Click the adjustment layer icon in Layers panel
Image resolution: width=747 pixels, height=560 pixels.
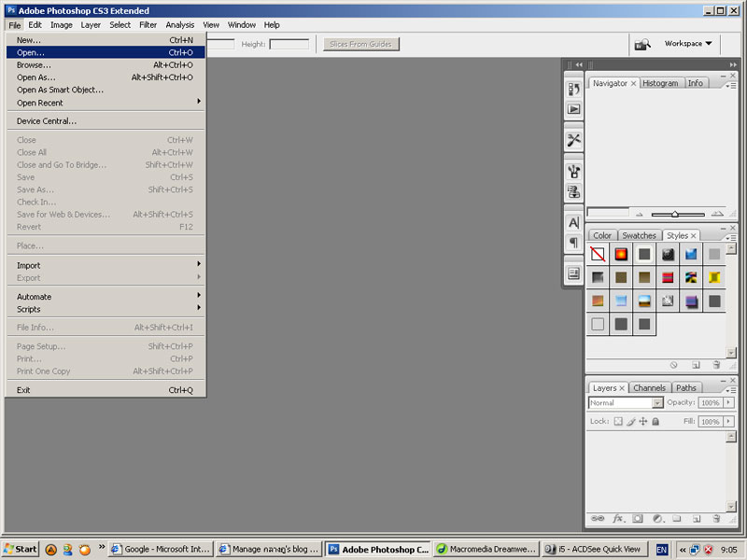[x=658, y=519]
